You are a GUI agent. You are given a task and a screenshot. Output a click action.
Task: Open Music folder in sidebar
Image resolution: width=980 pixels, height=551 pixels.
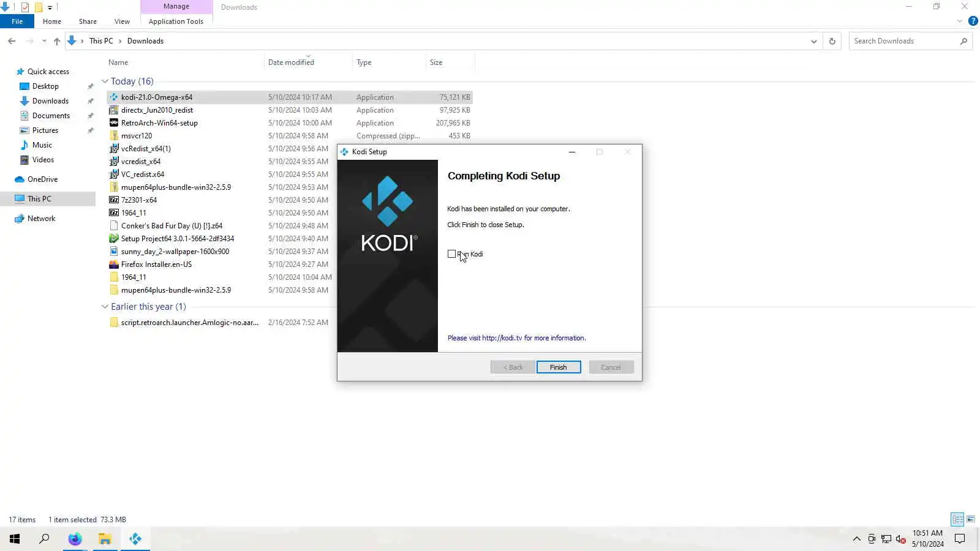coord(42,145)
